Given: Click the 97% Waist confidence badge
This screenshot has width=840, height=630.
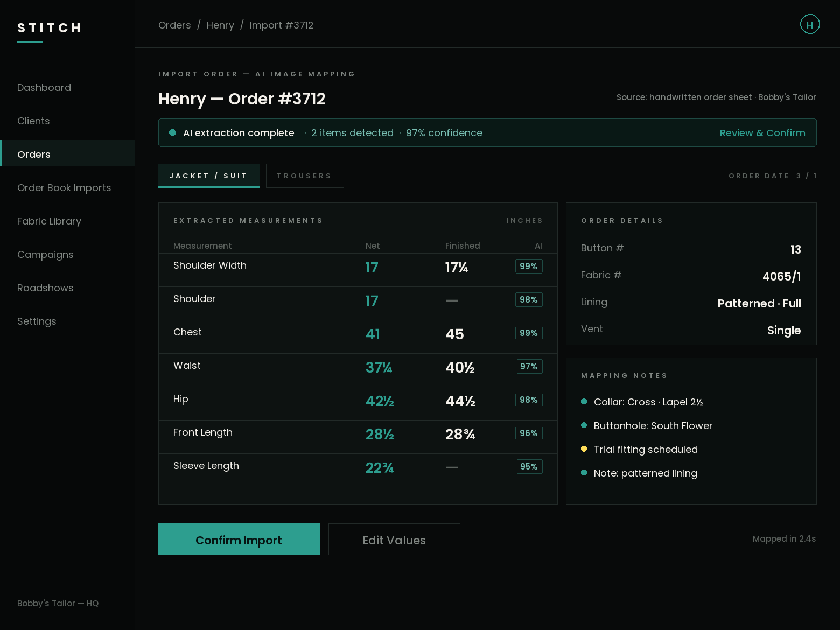Looking at the screenshot, I should coord(528,367).
